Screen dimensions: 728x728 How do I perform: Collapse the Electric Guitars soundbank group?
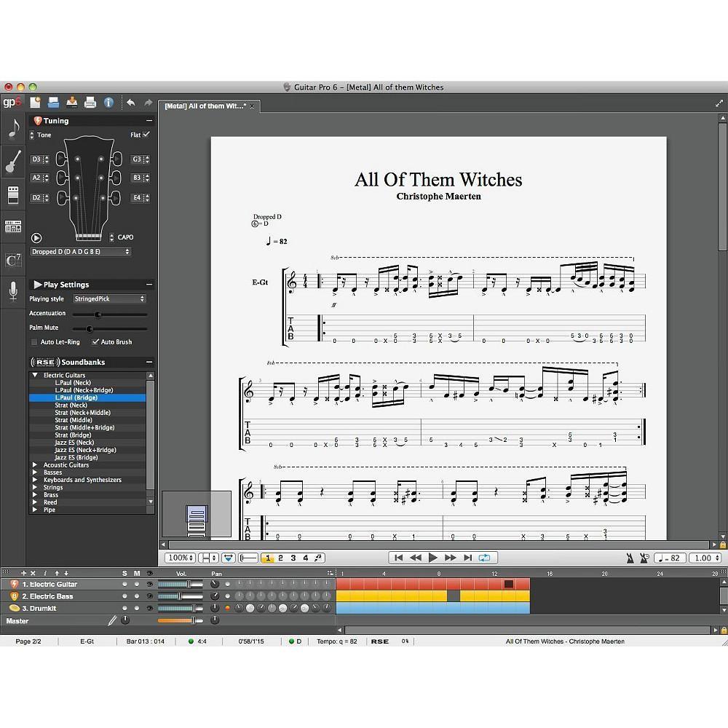coord(35,375)
